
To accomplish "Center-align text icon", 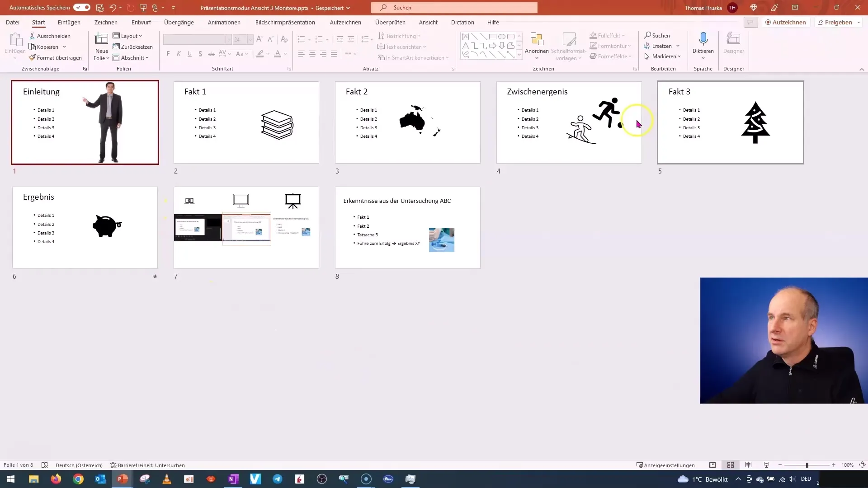I will [312, 54].
